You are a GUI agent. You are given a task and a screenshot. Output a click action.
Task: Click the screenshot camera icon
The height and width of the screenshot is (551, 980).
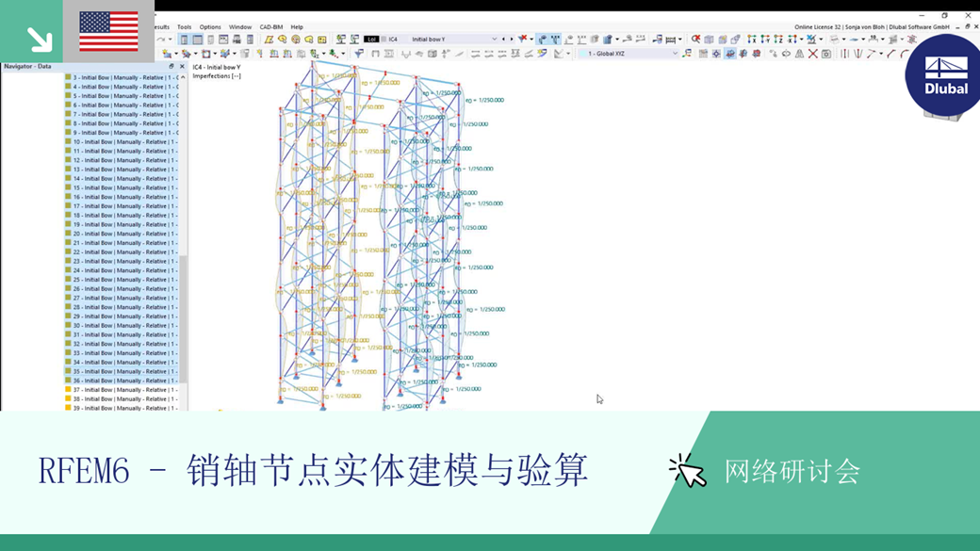click(826, 54)
